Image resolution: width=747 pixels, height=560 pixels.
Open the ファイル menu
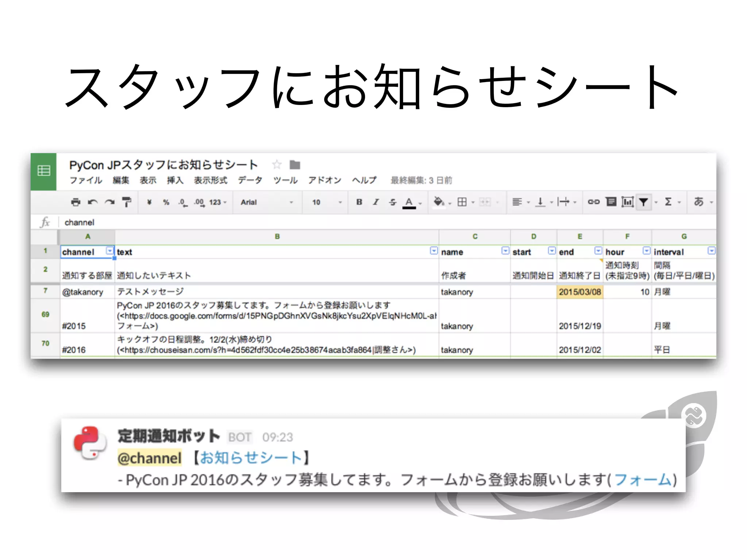86,180
